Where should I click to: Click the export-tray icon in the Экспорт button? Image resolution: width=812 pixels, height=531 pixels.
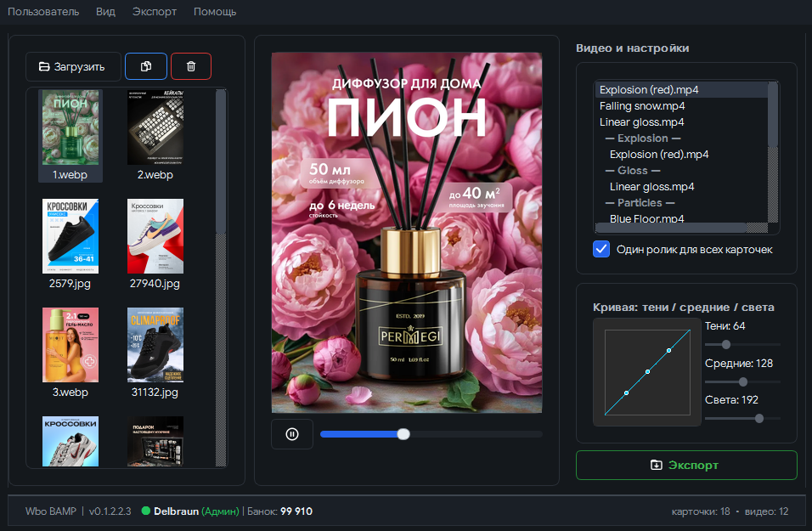655,465
